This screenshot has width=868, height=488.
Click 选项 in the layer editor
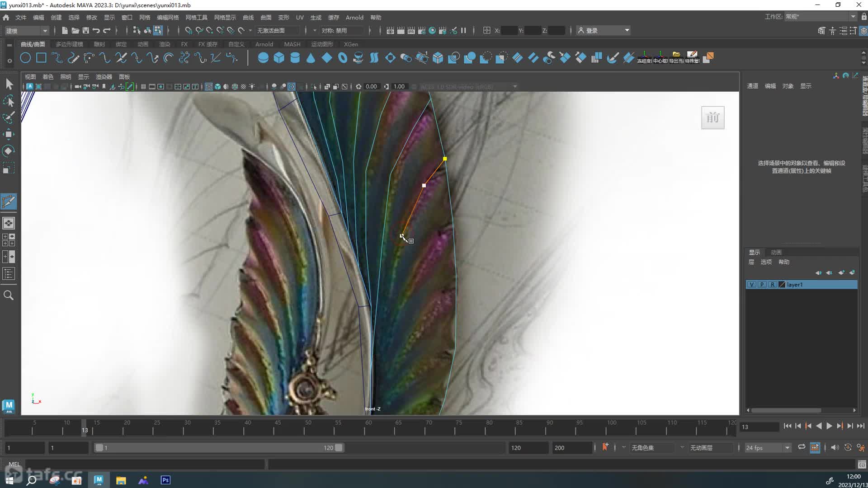[x=766, y=262]
